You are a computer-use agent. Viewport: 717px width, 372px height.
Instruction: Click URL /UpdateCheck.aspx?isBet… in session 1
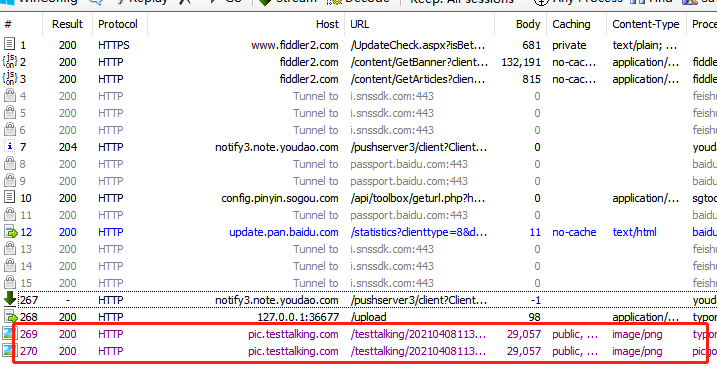[418, 45]
